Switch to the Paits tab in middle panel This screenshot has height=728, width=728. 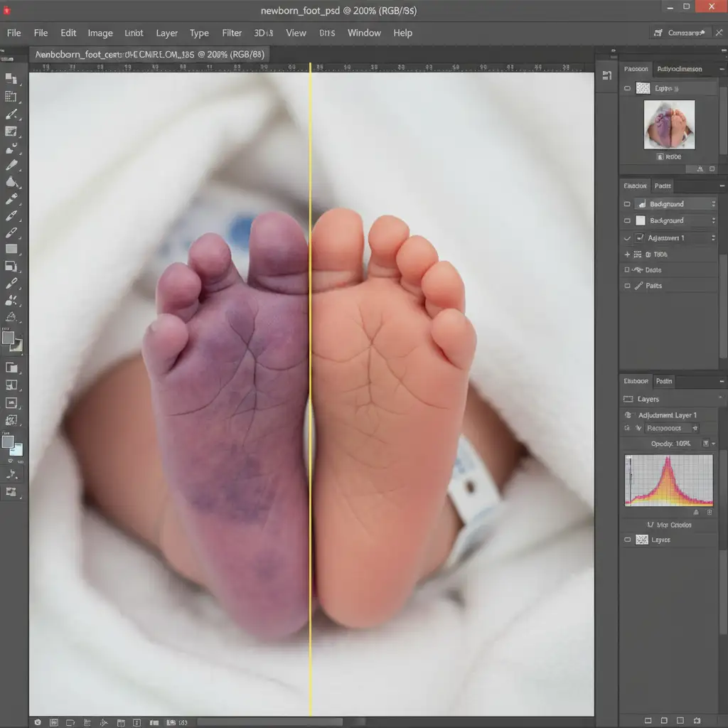(663, 186)
